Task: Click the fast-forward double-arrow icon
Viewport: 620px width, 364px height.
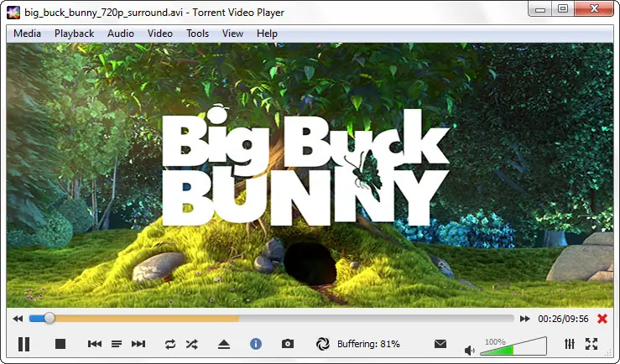Action: coord(524,319)
